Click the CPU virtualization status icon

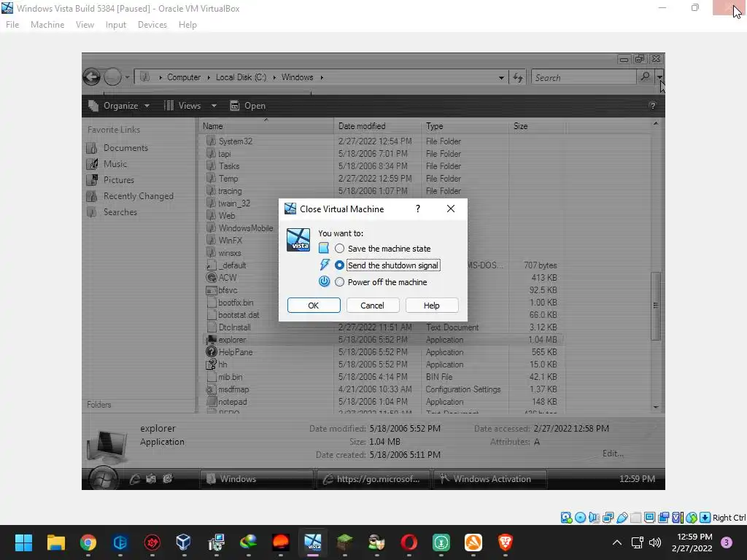[678, 518]
